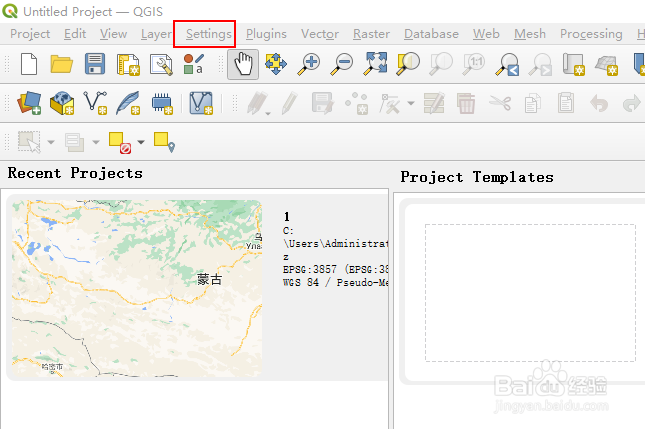Image resolution: width=645 pixels, height=429 pixels.
Task: Click the Save Layer Edits icon
Action: (323, 103)
